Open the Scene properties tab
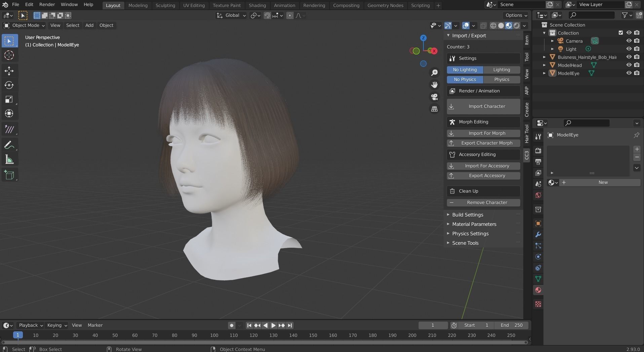 click(x=538, y=184)
